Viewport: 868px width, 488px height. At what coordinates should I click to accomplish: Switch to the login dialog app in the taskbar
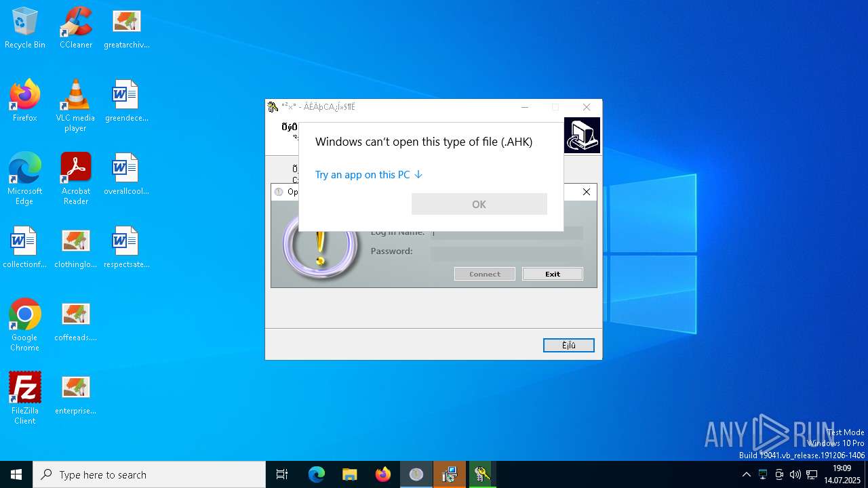click(416, 474)
